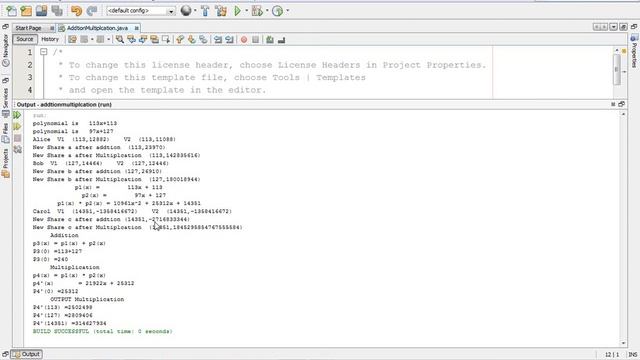Viewport: 640px width, 360px height.
Task: Click the Output tab in the status bar
Action: (x=27, y=354)
